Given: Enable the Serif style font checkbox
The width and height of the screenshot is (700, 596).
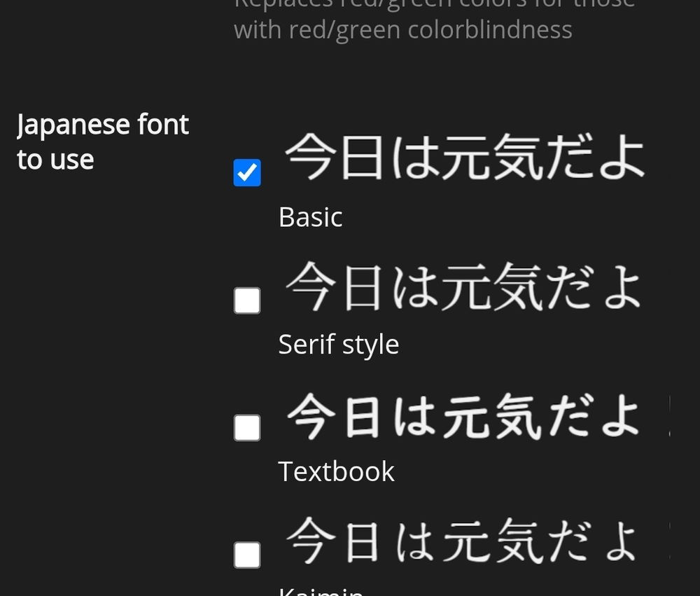Looking at the screenshot, I should point(247,300).
